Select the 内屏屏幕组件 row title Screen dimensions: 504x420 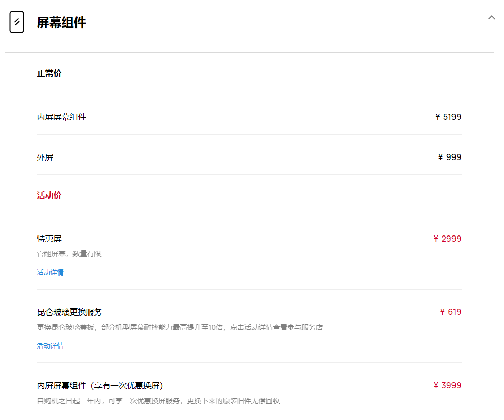(x=61, y=117)
